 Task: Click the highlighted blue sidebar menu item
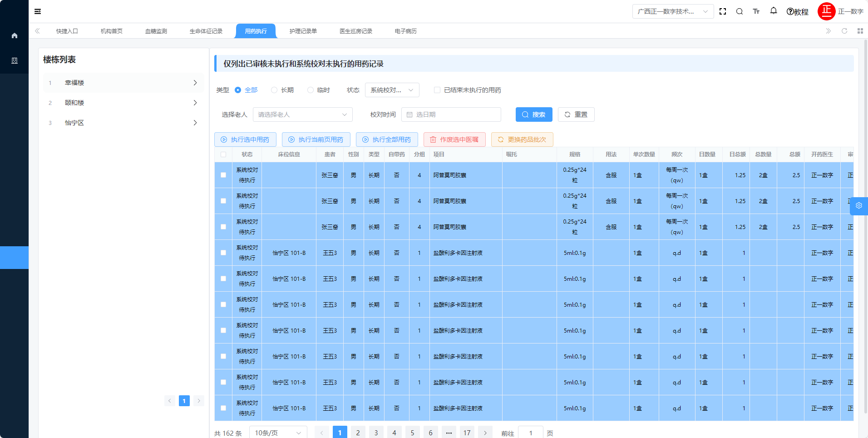[14, 258]
